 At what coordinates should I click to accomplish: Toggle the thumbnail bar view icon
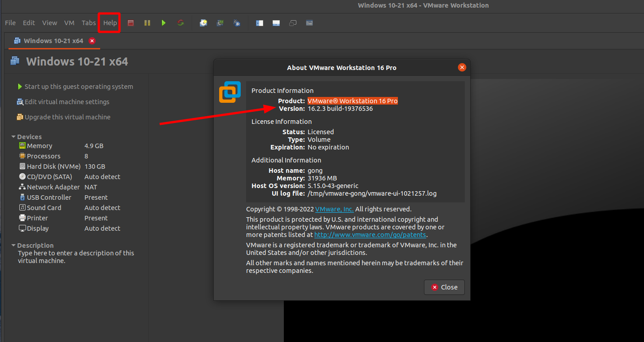coord(276,23)
